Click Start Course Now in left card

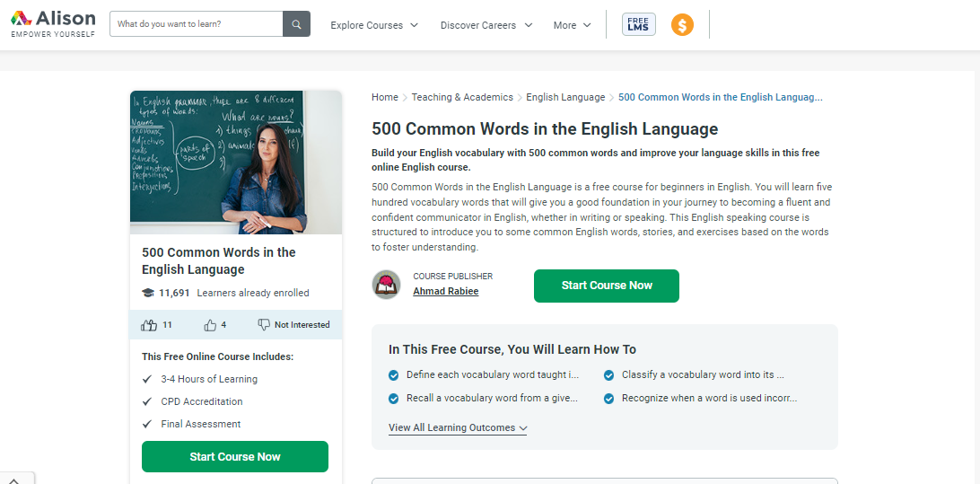point(235,456)
